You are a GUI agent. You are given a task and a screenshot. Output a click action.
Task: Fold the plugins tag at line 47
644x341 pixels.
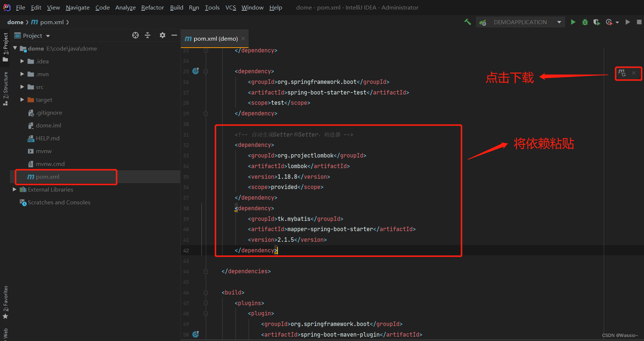206,303
